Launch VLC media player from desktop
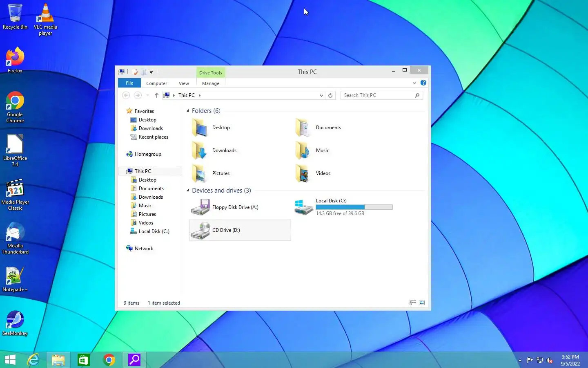Image resolution: width=588 pixels, height=368 pixels. click(x=45, y=19)
